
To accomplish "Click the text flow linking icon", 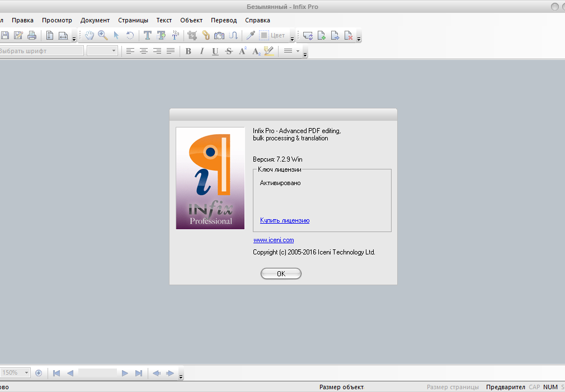I will pos(233,35).
